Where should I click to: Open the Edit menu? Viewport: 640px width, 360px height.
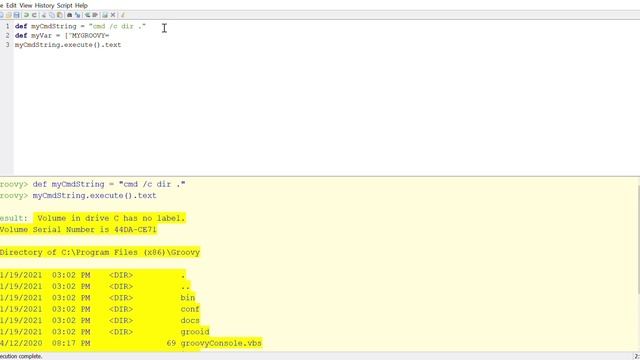pyautogui.click(x=11, y=5)
